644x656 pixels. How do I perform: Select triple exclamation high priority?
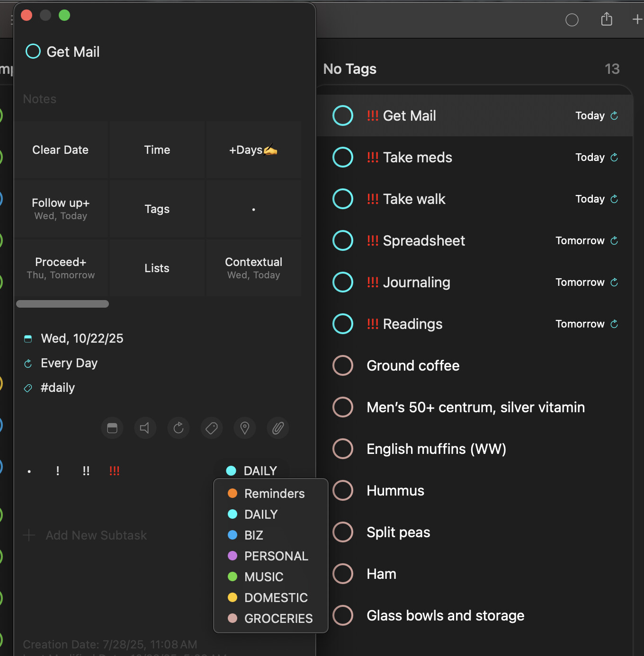(114, 471)
